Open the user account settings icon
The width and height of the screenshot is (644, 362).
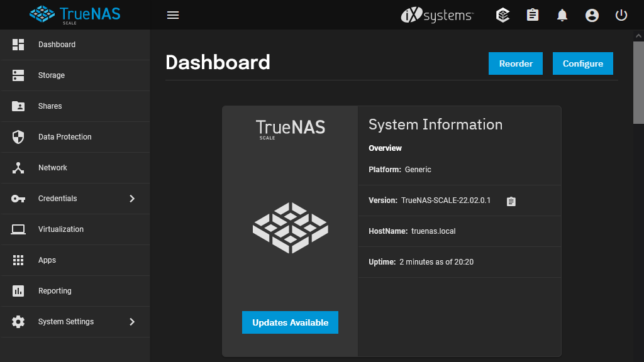point(592,15)
